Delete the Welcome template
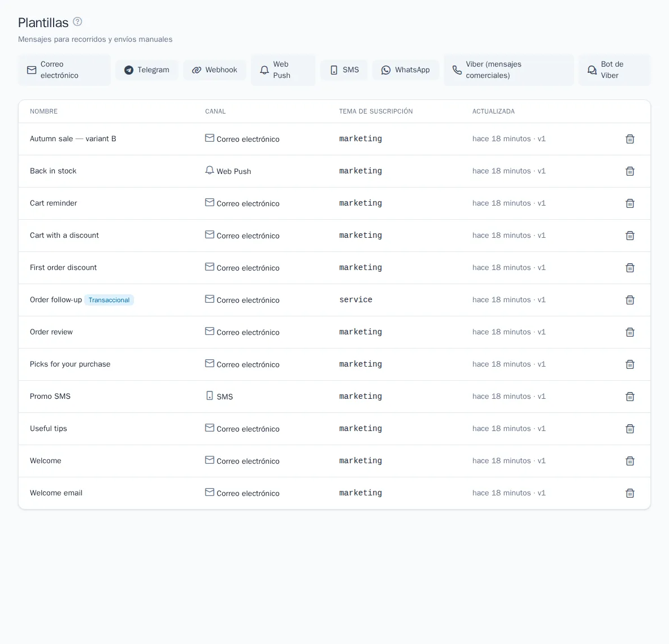669x644 pixels. [x=630, y=461]
